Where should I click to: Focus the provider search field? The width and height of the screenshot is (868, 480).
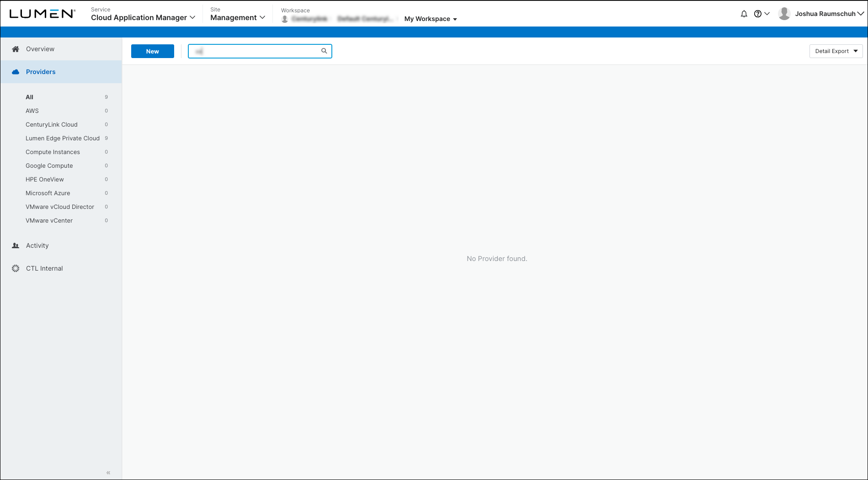click(260, 51)
